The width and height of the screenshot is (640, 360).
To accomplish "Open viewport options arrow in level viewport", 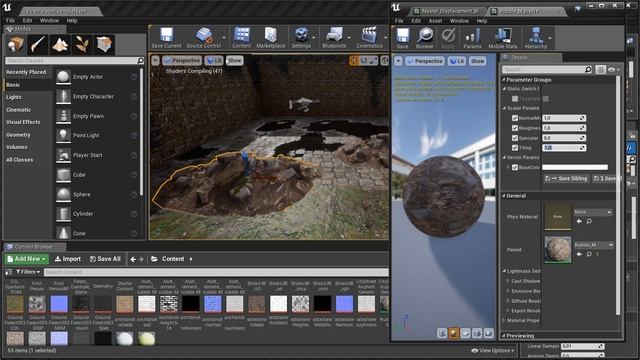I will tap(155, 60).
